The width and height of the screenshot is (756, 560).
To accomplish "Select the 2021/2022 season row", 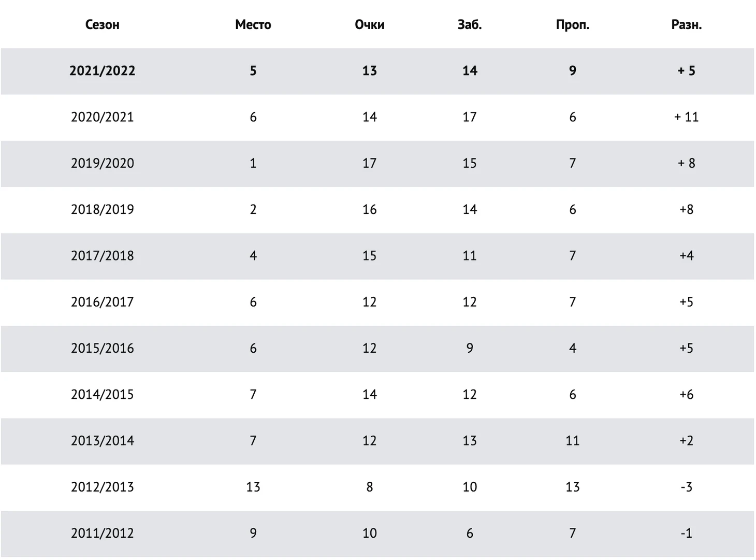I will (377, 71).
